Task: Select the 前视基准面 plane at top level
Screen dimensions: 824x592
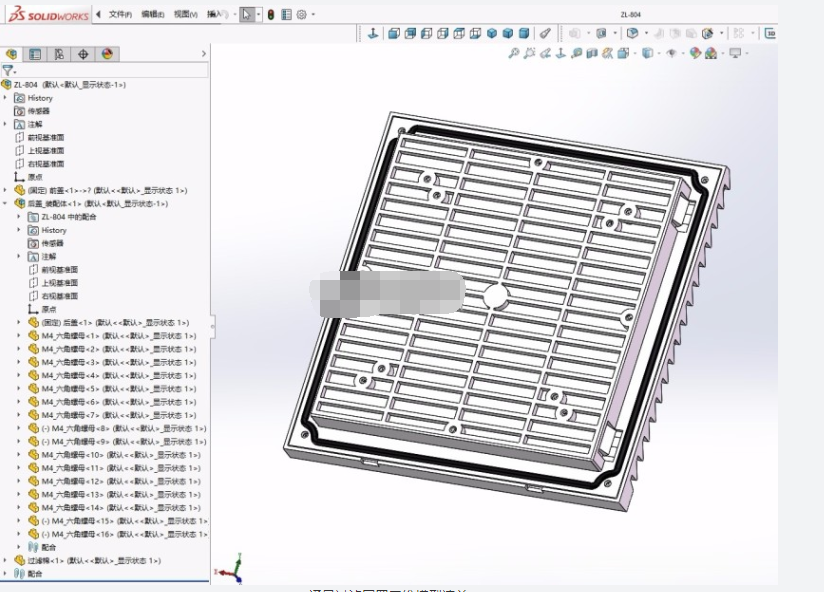Action: click(x=45, y=137)
